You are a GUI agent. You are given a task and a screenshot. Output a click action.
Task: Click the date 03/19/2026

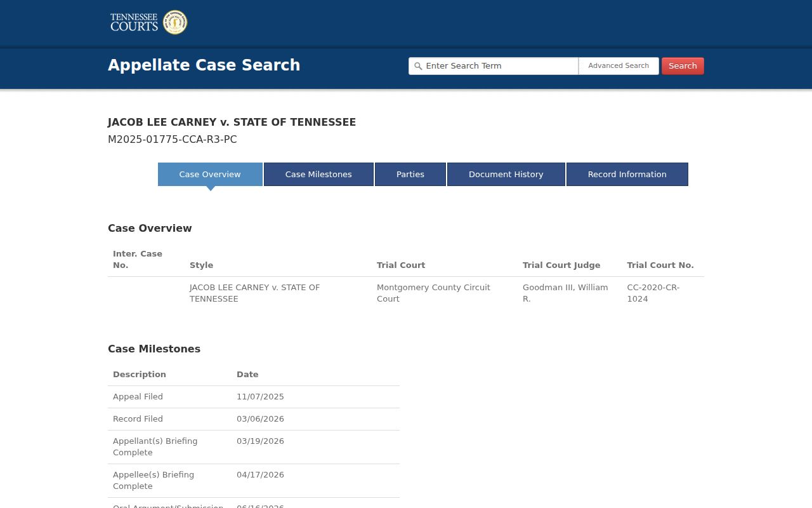pos(260,441)
